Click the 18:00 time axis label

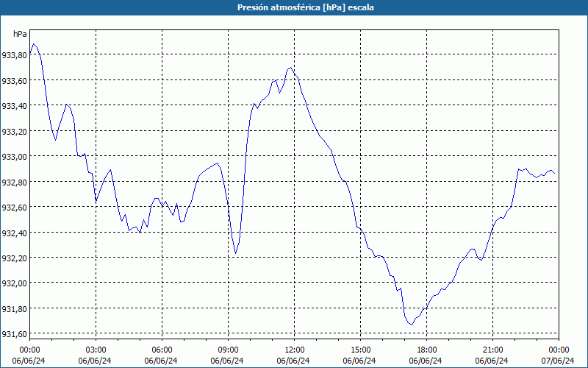pyautogui.click(x=426, y=350)
